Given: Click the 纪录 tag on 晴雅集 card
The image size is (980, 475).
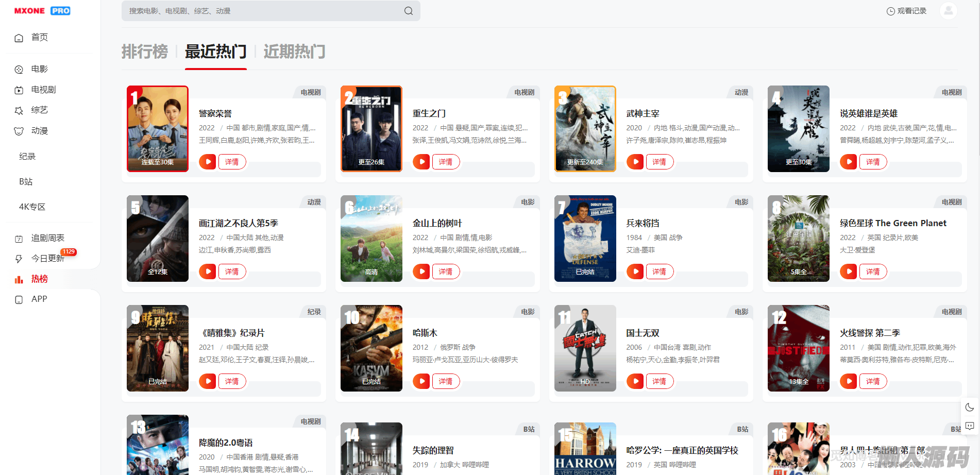Looking at the screenshot, I should (x=314, y=312).
